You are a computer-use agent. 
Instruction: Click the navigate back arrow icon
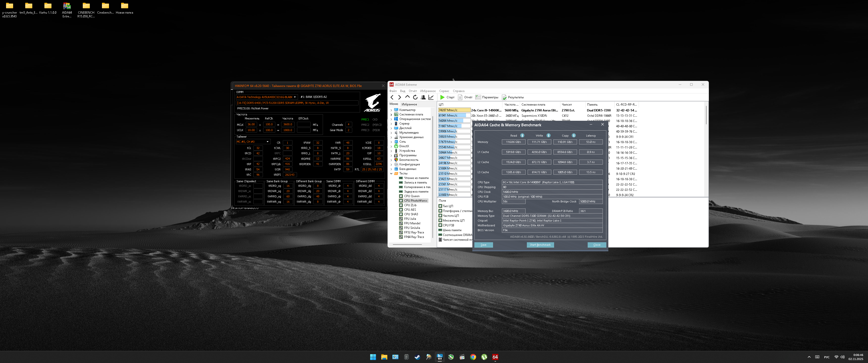(392, 97)
